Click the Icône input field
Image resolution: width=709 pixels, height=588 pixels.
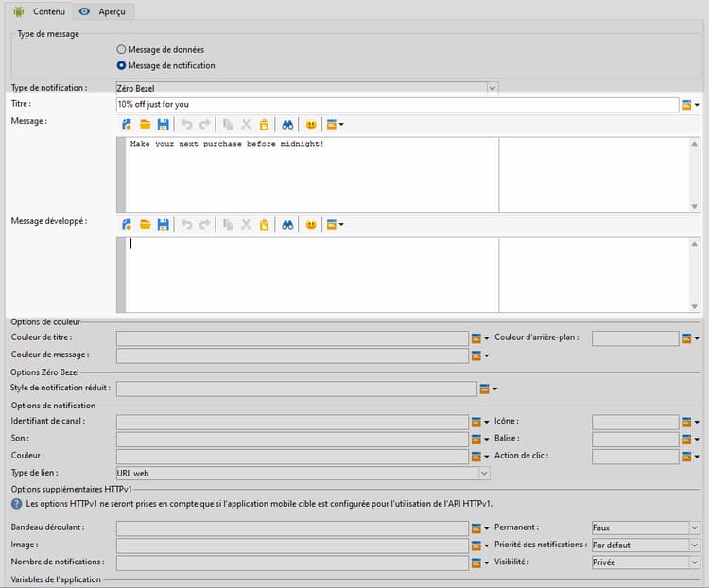coord(635,422)
